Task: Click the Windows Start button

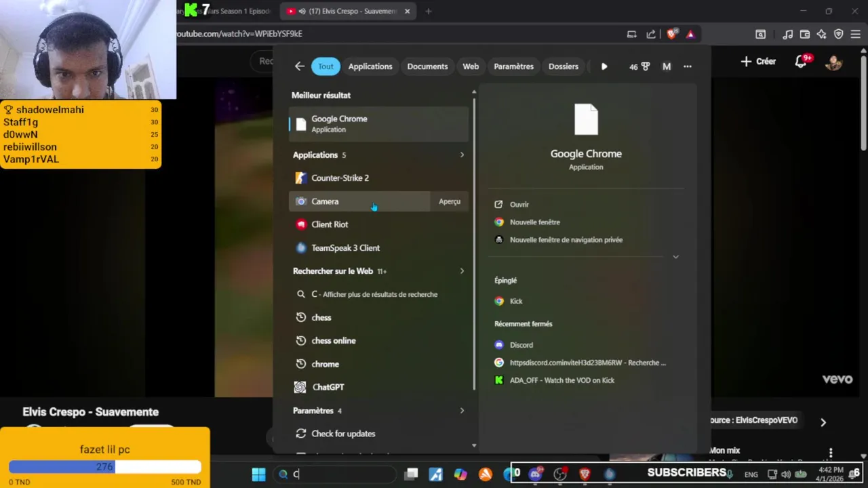Action: pyautogui.click(x=258, y=474)
